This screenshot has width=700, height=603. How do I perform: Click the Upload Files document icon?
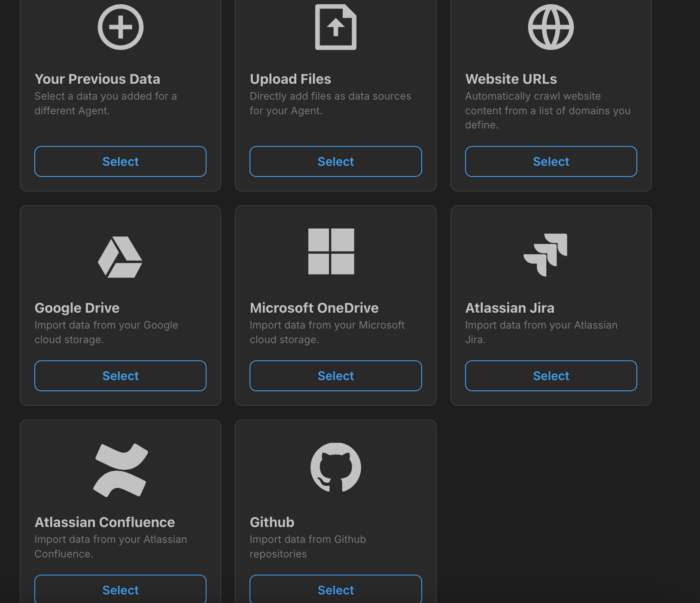coord(336,27)
